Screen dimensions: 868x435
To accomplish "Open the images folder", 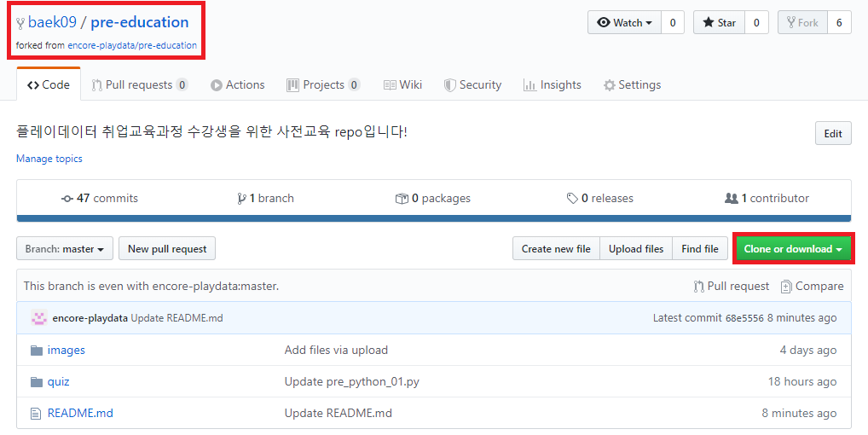I will (x=67, y=350).
